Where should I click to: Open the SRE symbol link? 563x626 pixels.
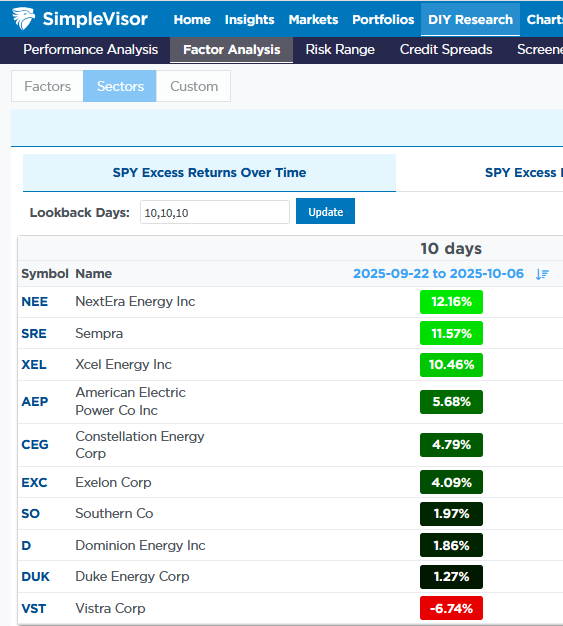point(34,333)
